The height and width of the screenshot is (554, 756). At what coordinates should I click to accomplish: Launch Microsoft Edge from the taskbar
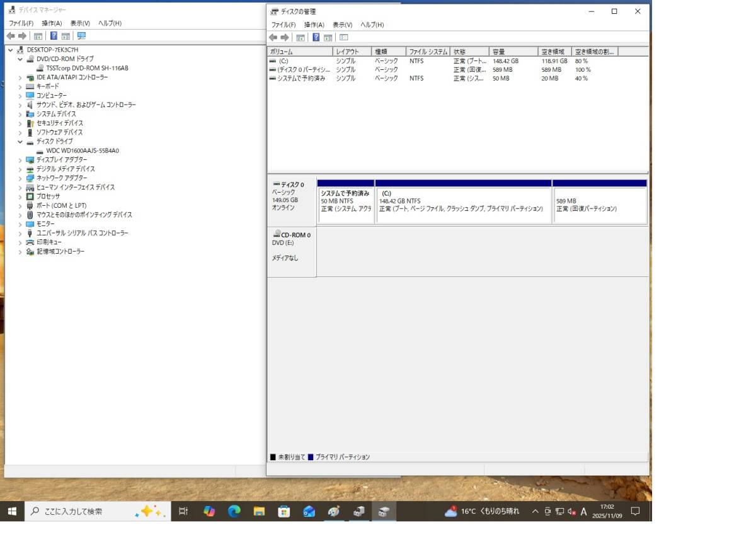coord(234,511)
